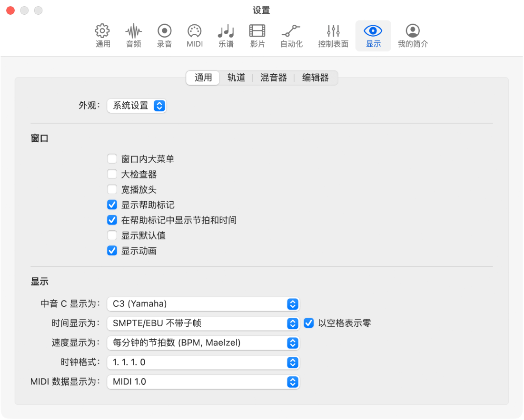Select the 混音器 tab

(274, 78)
